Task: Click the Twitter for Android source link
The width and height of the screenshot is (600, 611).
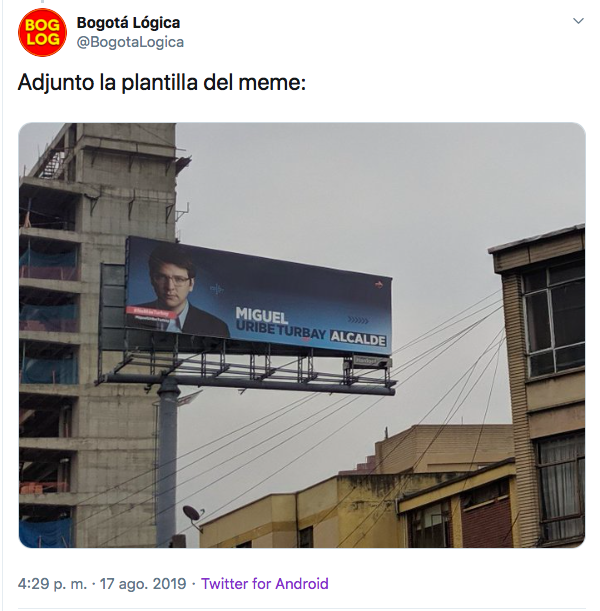Action: click(x=265, y=584)
